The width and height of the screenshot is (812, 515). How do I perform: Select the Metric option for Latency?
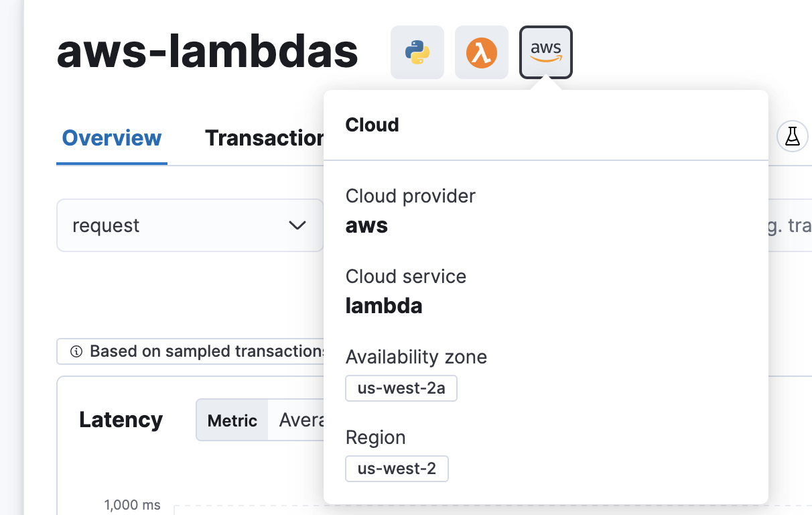232,420
